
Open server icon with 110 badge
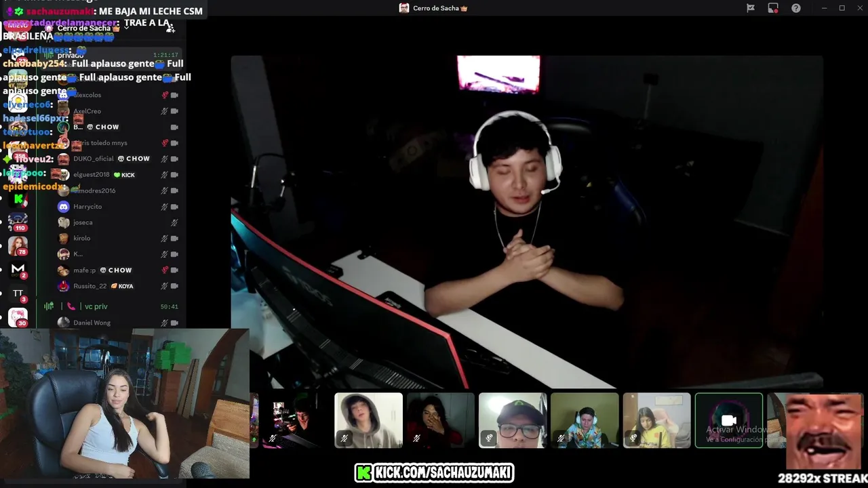point(18,222)
